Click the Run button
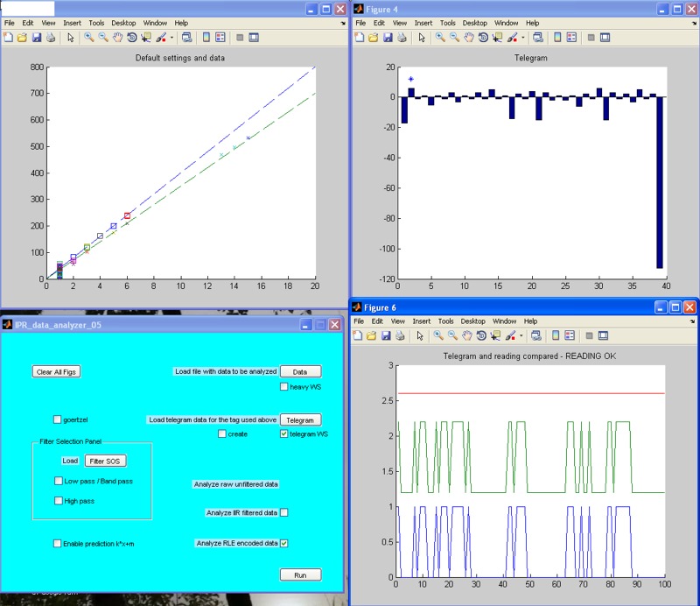The image size is (700, 606). click(300, 574)
